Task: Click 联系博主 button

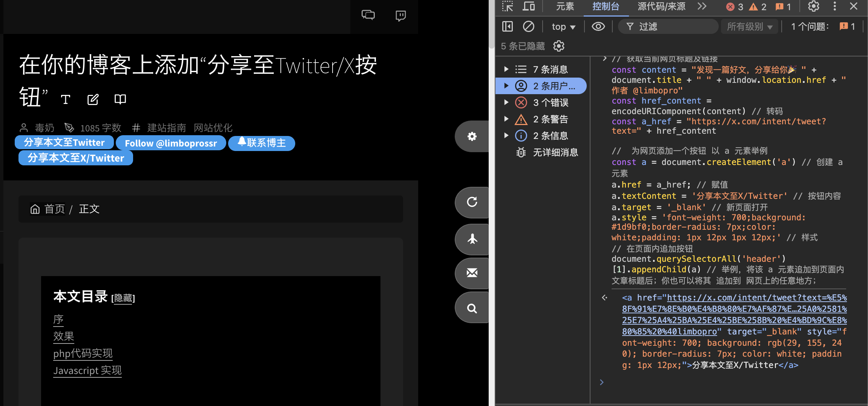Action: [x=262, y=143]
